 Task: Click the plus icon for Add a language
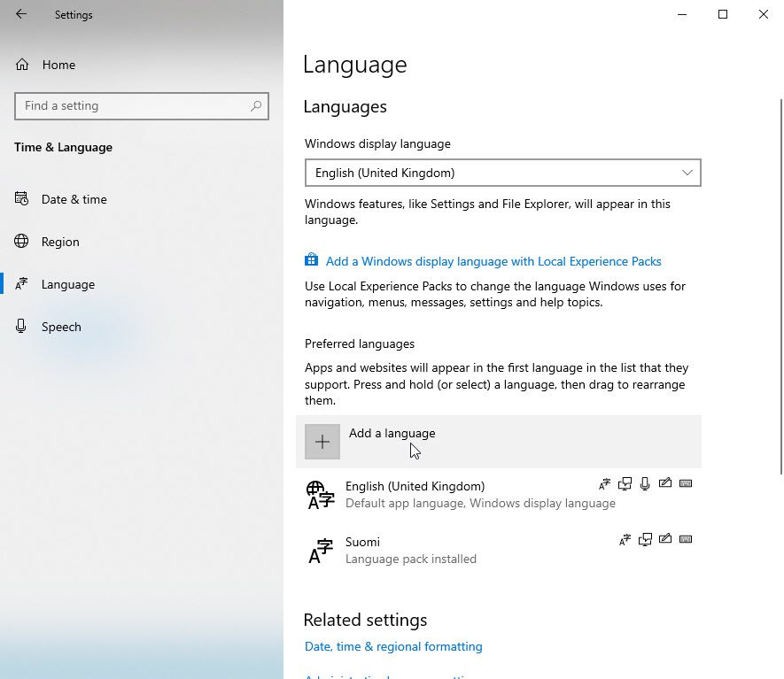point(322,442)
